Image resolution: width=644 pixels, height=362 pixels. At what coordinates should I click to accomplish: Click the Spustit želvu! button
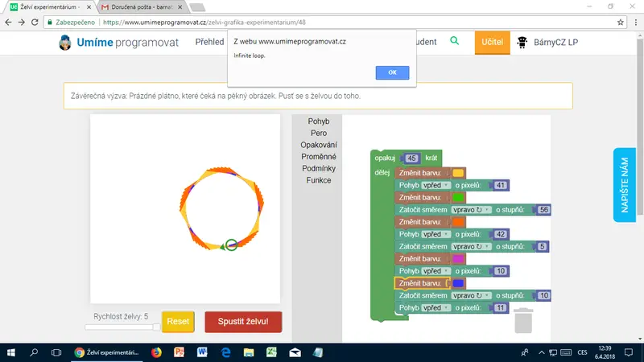pos(243,322)
